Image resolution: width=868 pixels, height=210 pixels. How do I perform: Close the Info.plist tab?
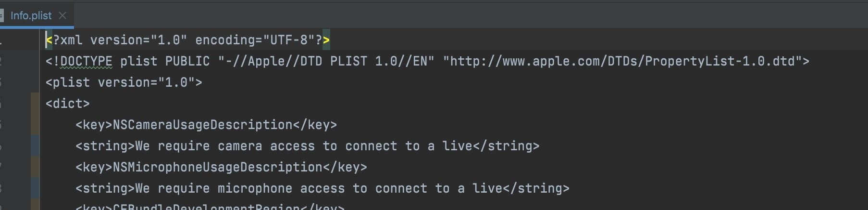[62, 15]
